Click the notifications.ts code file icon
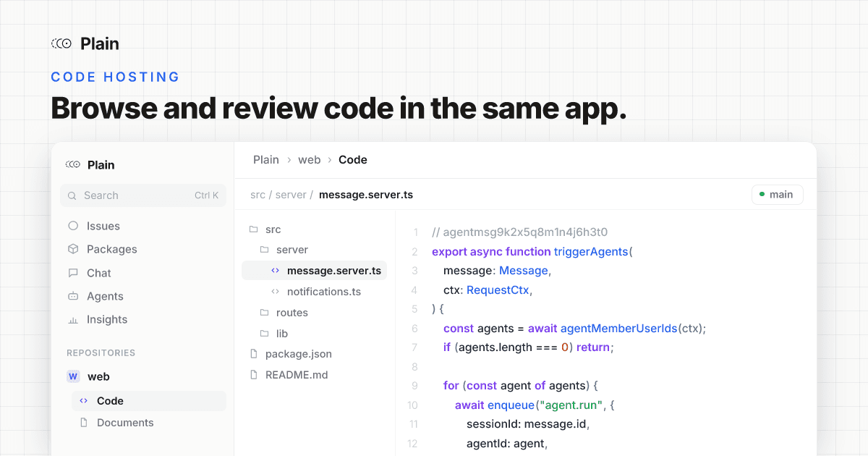The height and width of the screenshot is (456, 868). coord(275,292)
